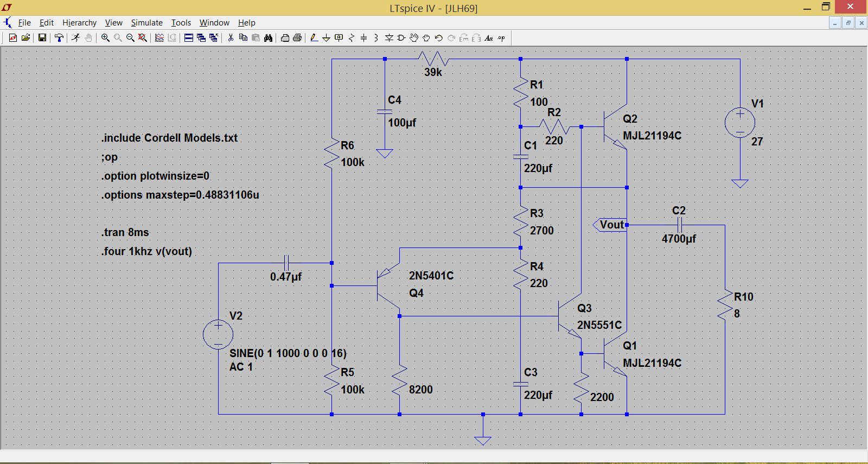Click the Copy icon in toolbar
The width and height of the screenshot is (868, 464).
[243, 37]
